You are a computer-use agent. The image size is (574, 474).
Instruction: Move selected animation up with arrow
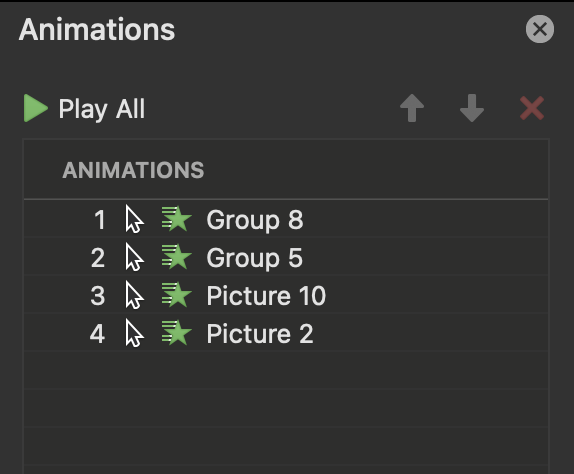click(x=412, y=108)
